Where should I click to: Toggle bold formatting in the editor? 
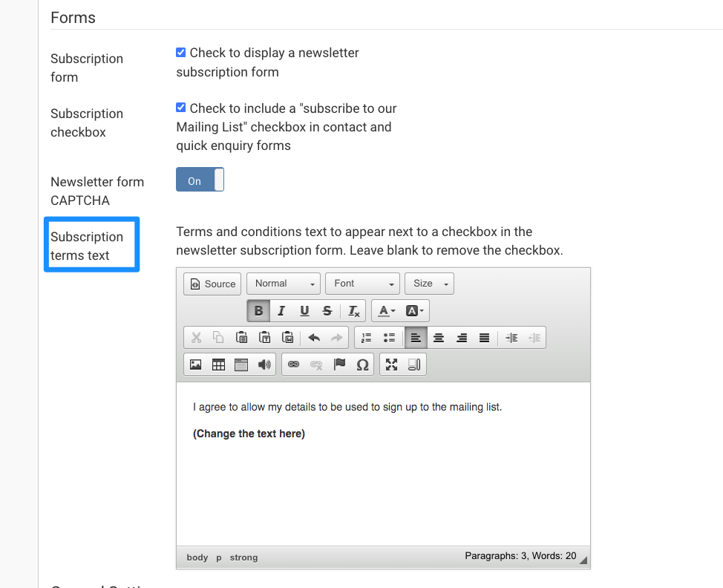(x=258, y=311)
